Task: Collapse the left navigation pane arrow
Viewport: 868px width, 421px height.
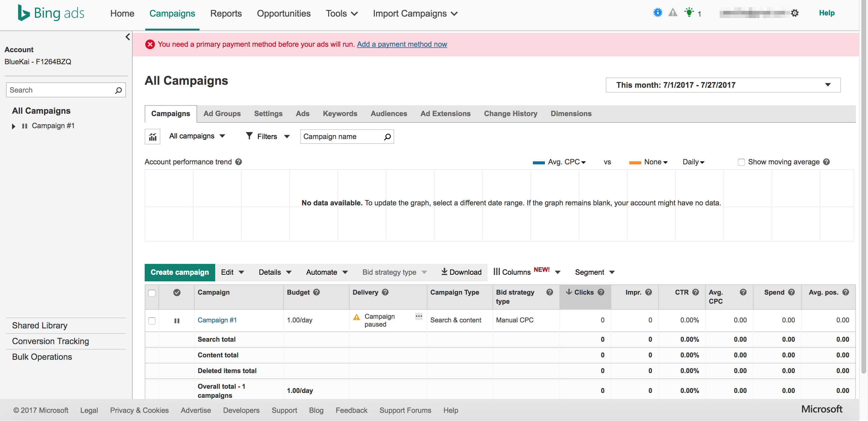Action: click(128, 37)
